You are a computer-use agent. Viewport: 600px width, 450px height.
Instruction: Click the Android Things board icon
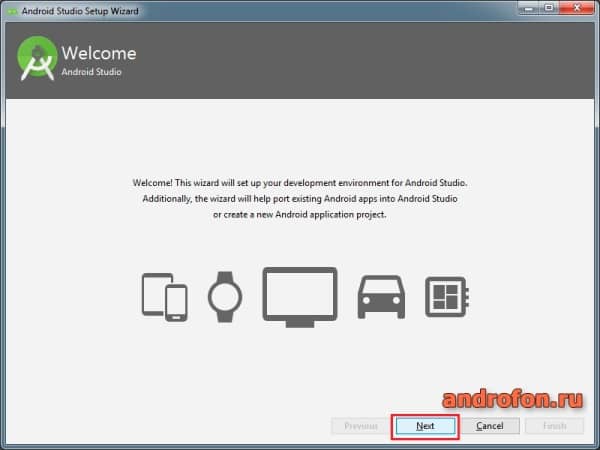click(x=447, y=297)
